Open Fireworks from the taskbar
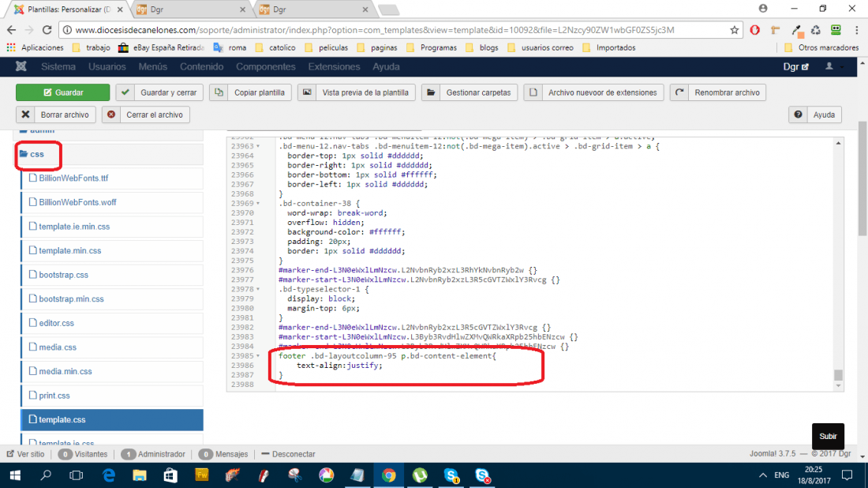868x488 pixels. coord(201,475)
